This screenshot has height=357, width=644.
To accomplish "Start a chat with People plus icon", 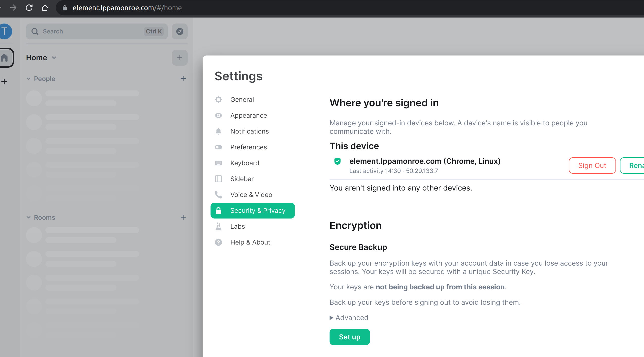I will click(x=183, y=79).
